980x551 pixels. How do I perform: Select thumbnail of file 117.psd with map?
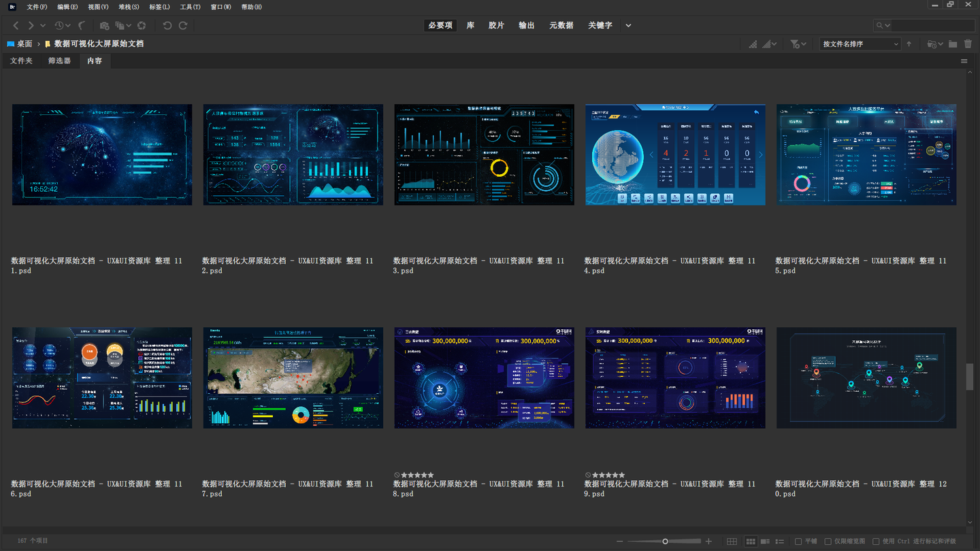pos(293,378)
